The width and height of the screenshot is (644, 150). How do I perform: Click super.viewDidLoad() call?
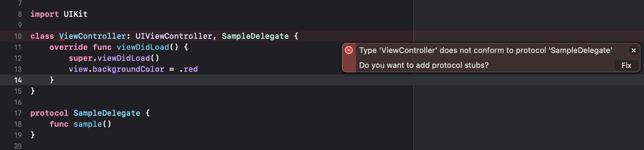tap(114, 58)
